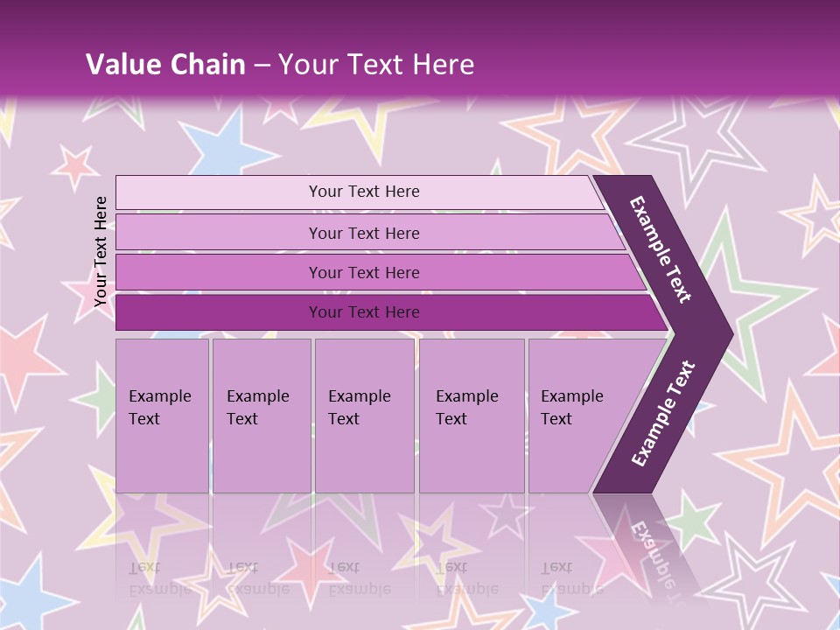Select the middle "Example Text" box
The height and width of the screenshot is (630, 840).
click(x=363, y=415)
